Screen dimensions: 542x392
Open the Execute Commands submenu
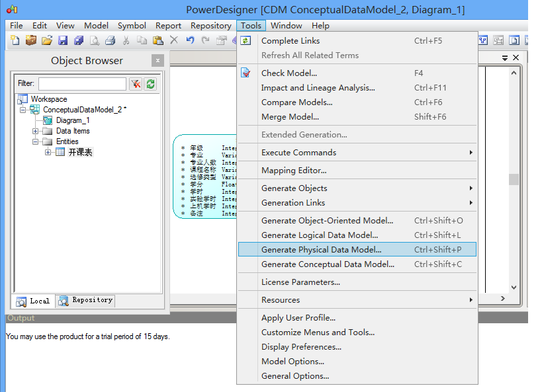[x=471, y=152]
